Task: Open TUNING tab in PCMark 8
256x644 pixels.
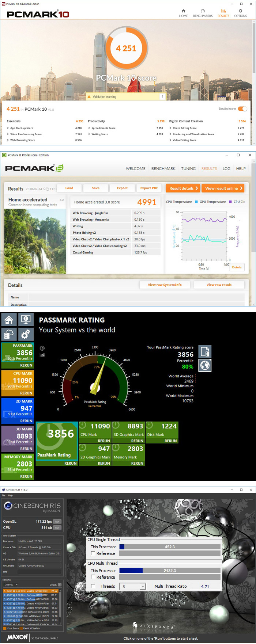Action: [188, 169]
